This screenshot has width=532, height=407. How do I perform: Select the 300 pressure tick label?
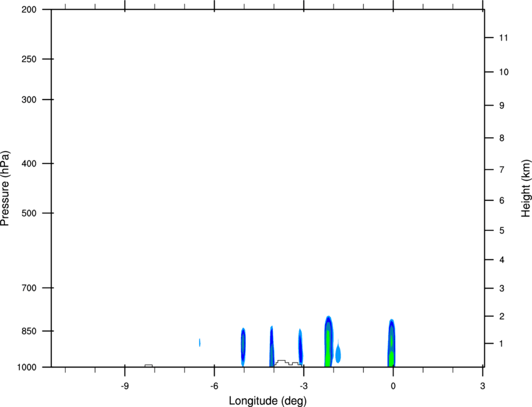[x=29, y=100]
